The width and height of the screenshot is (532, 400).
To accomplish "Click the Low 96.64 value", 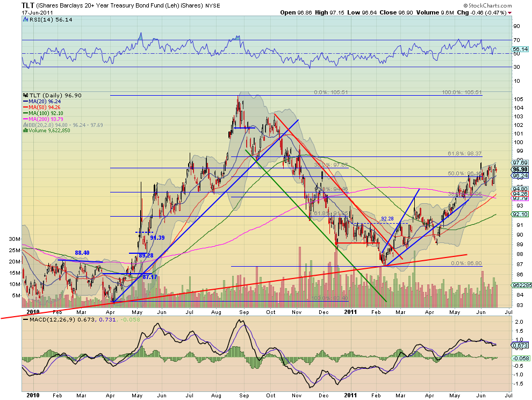I will point(362,12).
